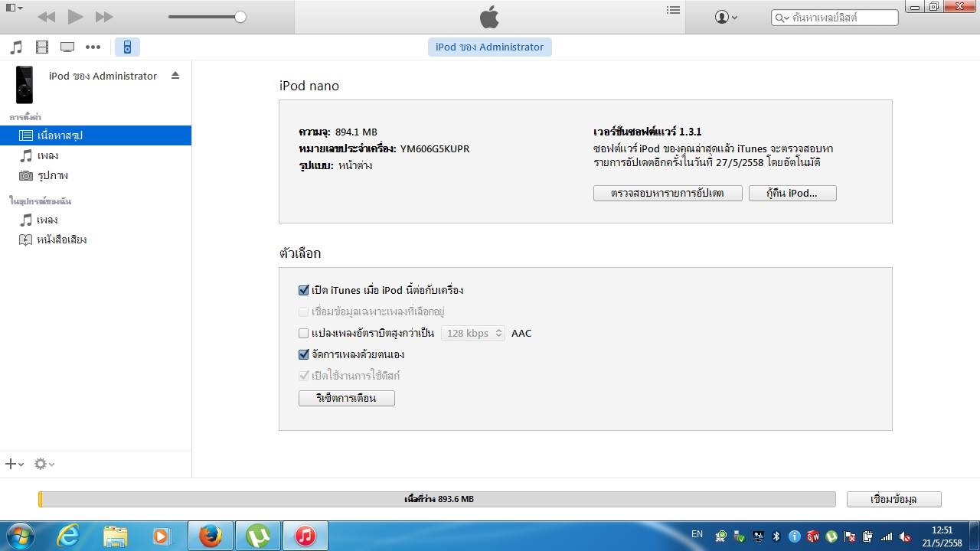Click the Music library note icon
Screen dimensions: 980x551
click(16, 47)
